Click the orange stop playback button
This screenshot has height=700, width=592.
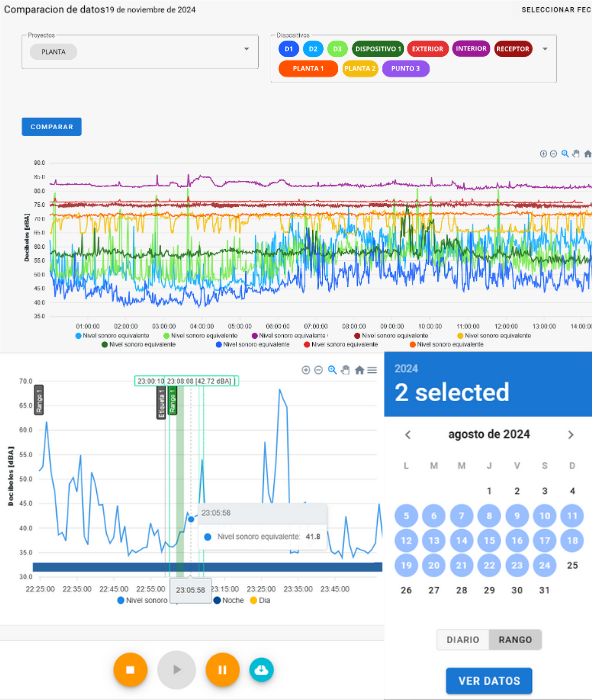[x=130, y=670]
